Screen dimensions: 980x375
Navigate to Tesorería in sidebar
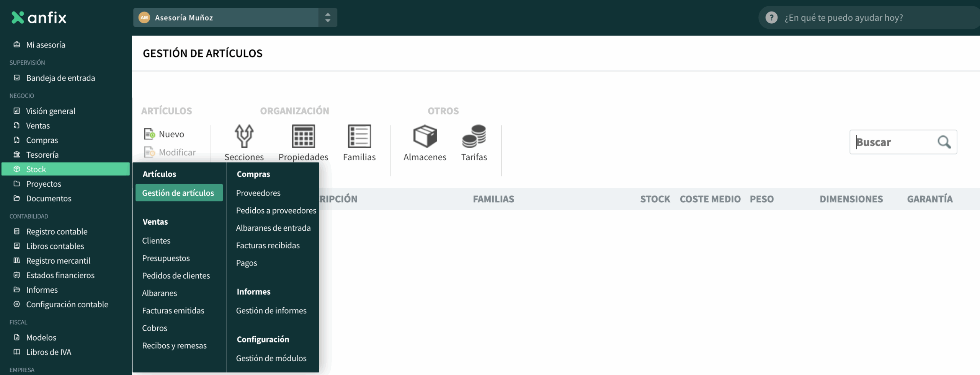point(42,155)
